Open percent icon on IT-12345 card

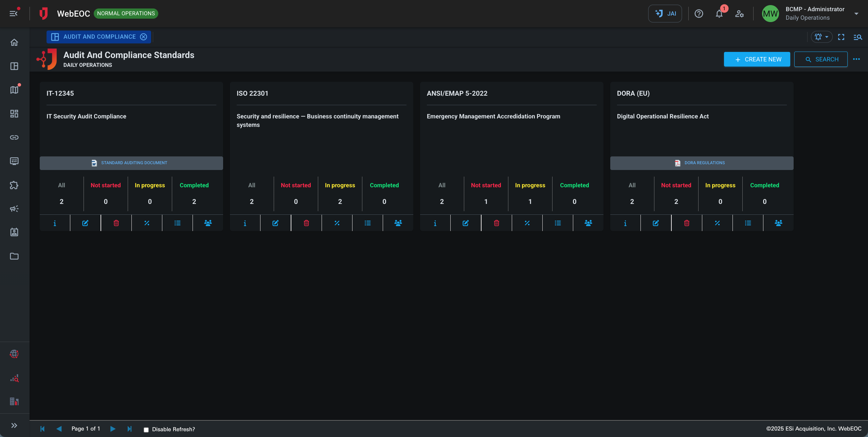[147, 223]
